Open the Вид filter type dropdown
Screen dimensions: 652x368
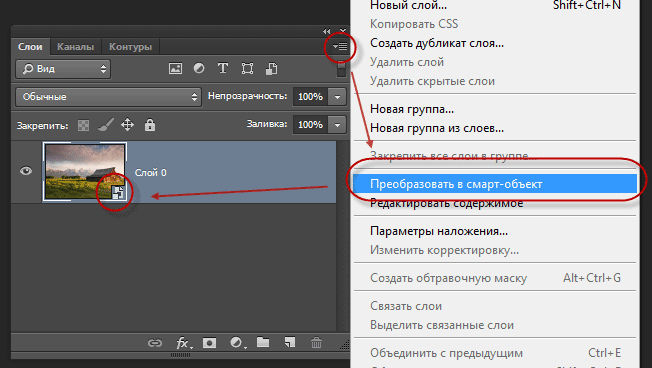63,69
